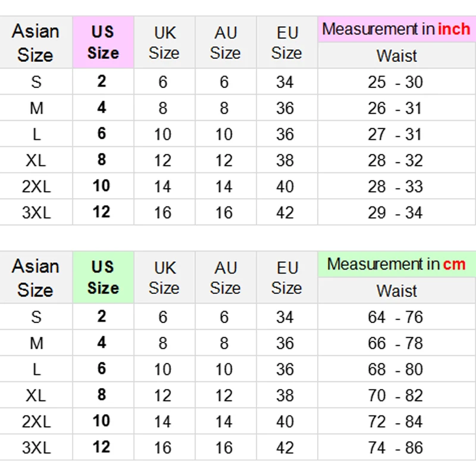The image size is (476, 476).
Task: Click the waist value 26 - 31
Action: point(395,108)
